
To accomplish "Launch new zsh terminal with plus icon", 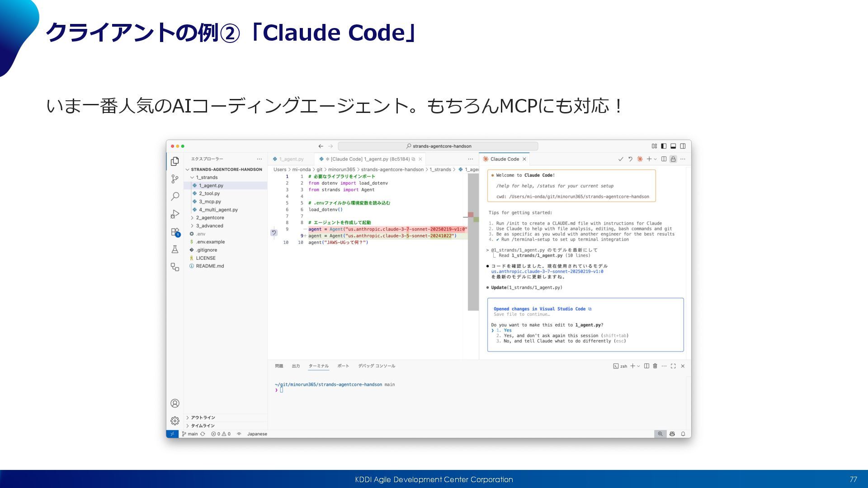I will tap(633, 366).
